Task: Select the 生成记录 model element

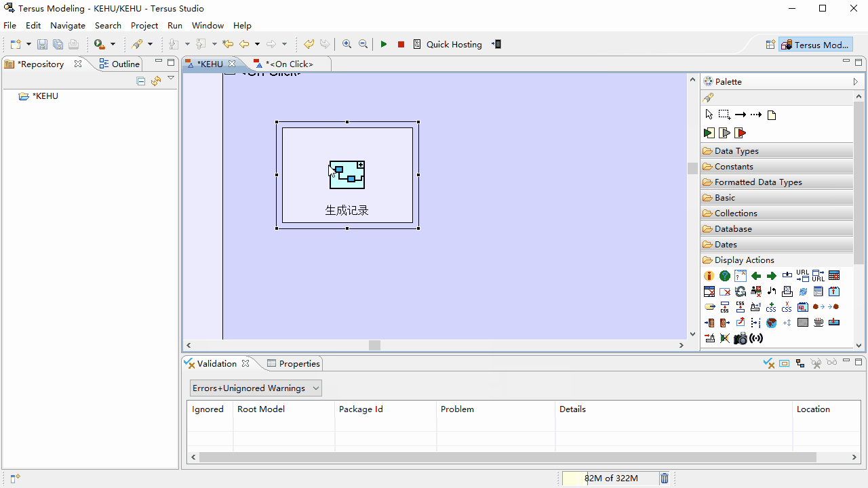Action: 347,175
